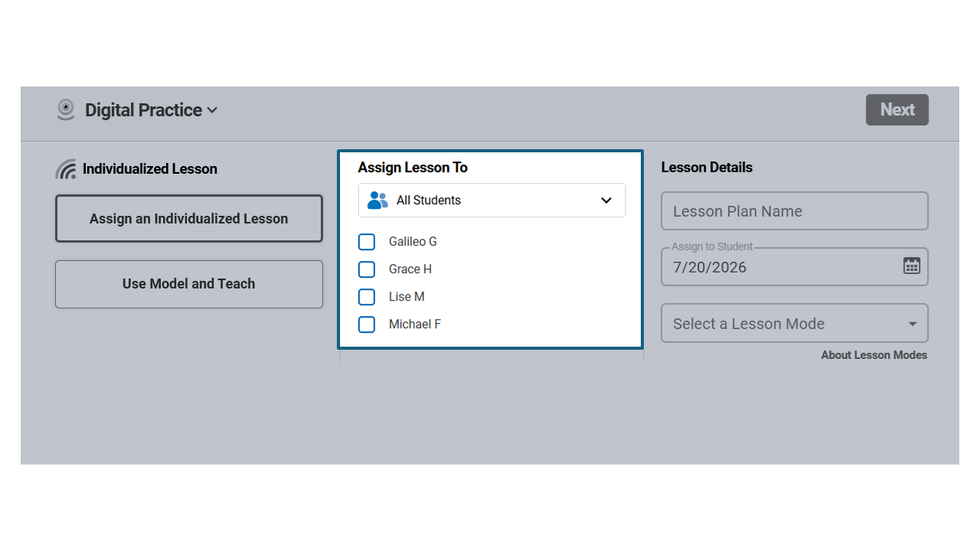
Task: Click the Lesson Mode dropdown arrow
Action: tap(912, 324)
